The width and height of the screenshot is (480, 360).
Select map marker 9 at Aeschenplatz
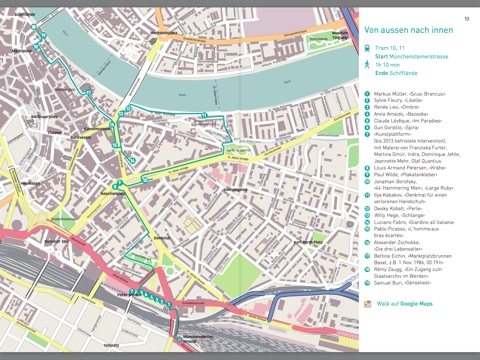[120, 182]
